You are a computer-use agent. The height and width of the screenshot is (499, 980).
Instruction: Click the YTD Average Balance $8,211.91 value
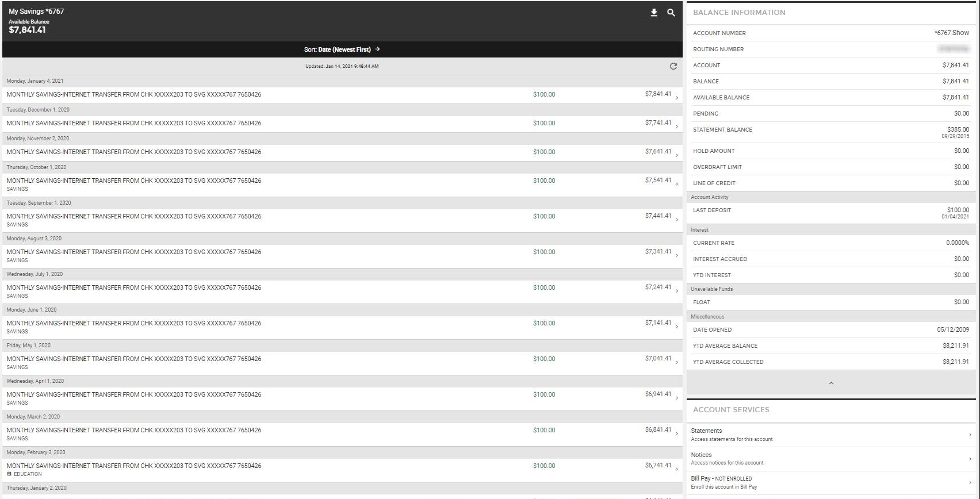coord(956,346)
